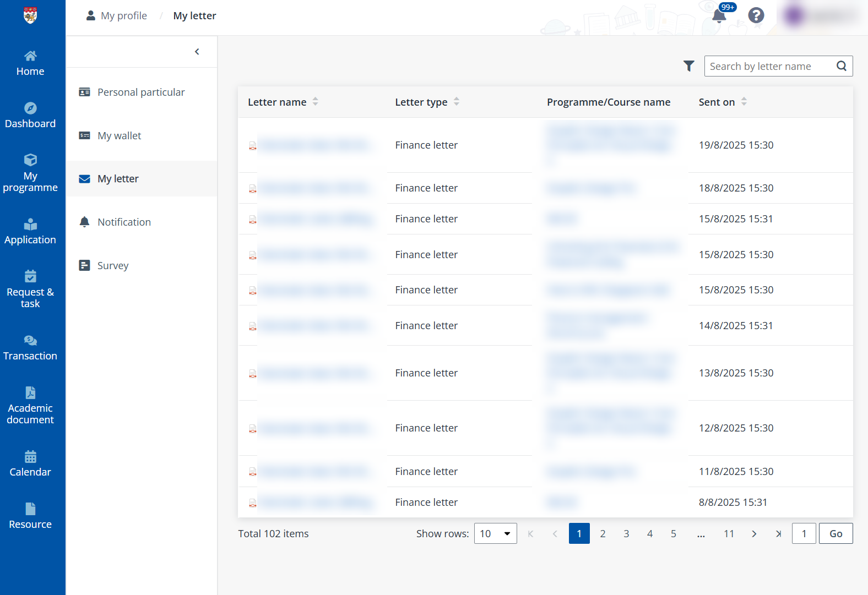Click the search magnifier icon
This screenshot has height=595, width=868.
pos(841,66)
